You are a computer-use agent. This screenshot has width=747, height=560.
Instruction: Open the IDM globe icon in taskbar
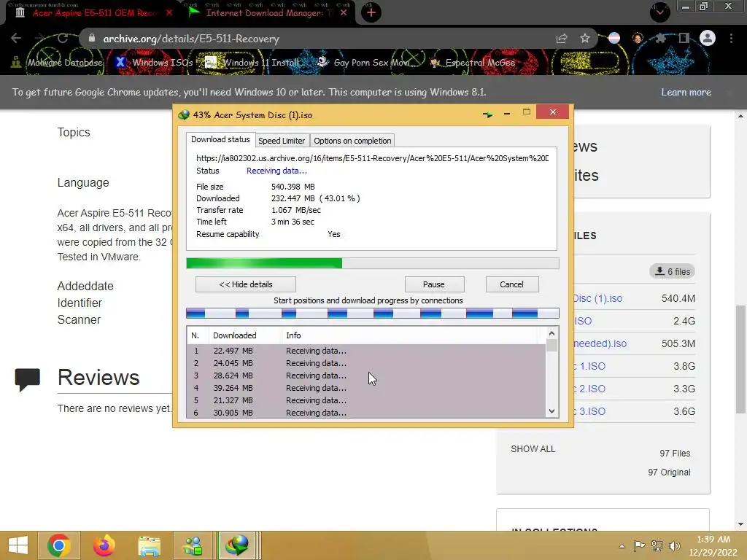(238, 545)
